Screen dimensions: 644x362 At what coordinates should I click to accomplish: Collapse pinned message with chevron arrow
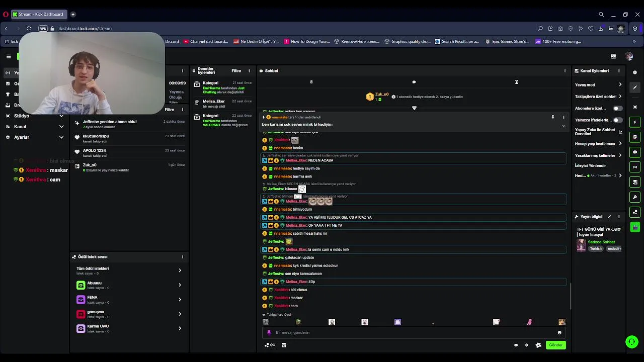[x=563, y=125]
